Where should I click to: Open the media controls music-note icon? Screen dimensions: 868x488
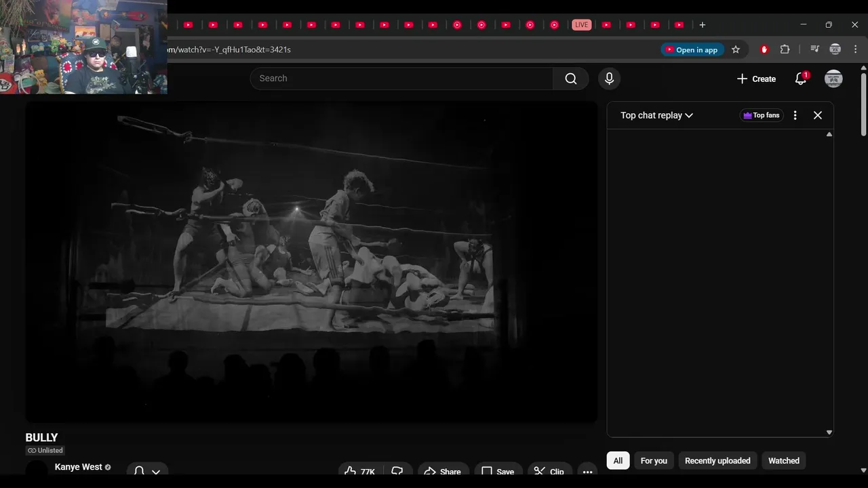814,49
